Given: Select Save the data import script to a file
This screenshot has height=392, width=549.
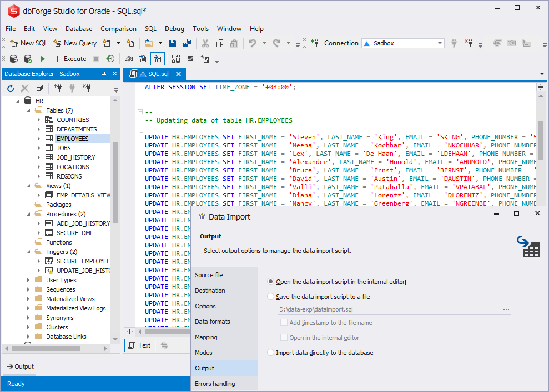Looking at the screenshot, I should 270,297.
